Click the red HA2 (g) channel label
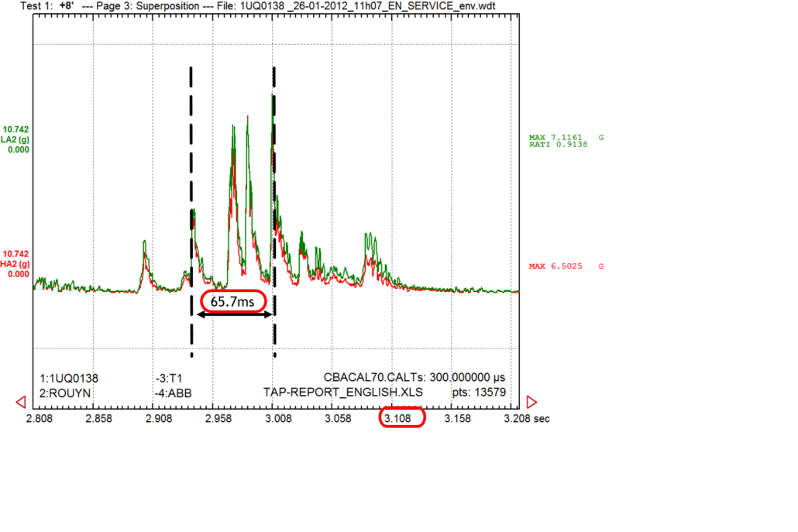Screen dimensions: 798x532 pos(15,264)
